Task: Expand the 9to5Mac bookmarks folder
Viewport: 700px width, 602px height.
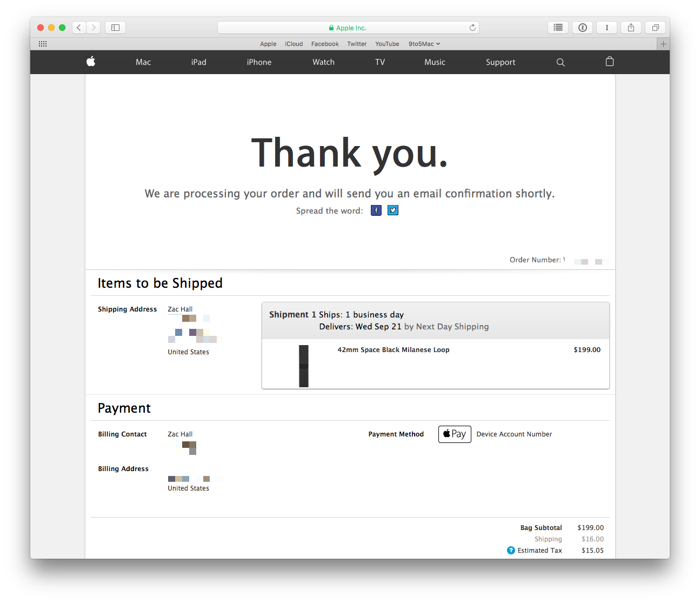Action: pyautogui.click(x=424, y=44)
